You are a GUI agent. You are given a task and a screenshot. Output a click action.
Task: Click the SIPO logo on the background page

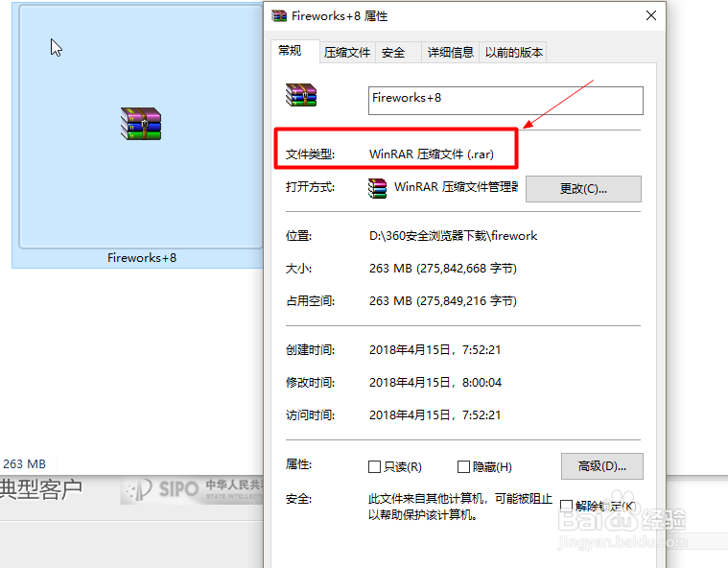[162, 489]
